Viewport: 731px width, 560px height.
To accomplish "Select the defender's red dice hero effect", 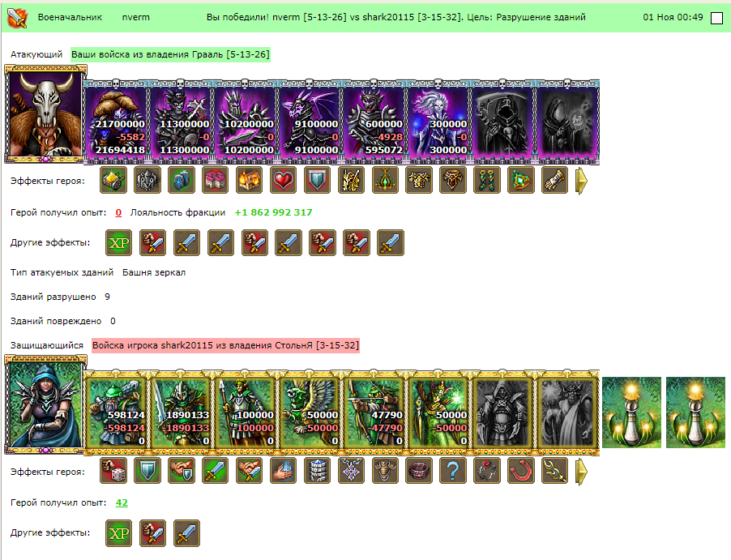I will (113, 471).
